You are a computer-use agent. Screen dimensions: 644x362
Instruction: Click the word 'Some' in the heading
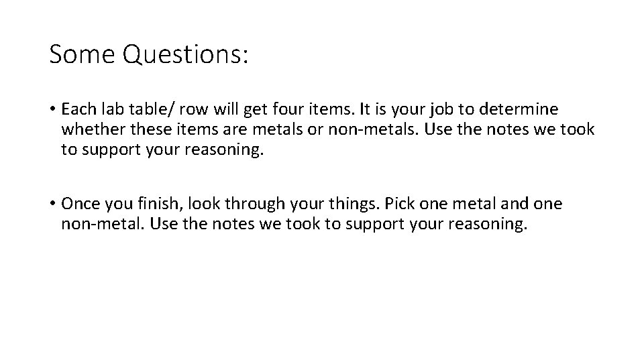pos(74,55)
